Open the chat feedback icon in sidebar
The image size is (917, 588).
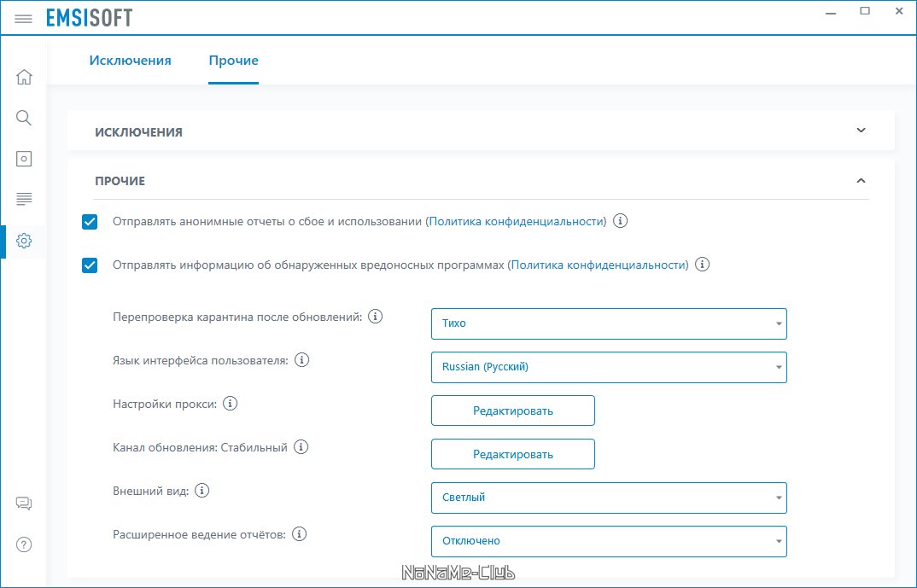click(x=24, y=504)
